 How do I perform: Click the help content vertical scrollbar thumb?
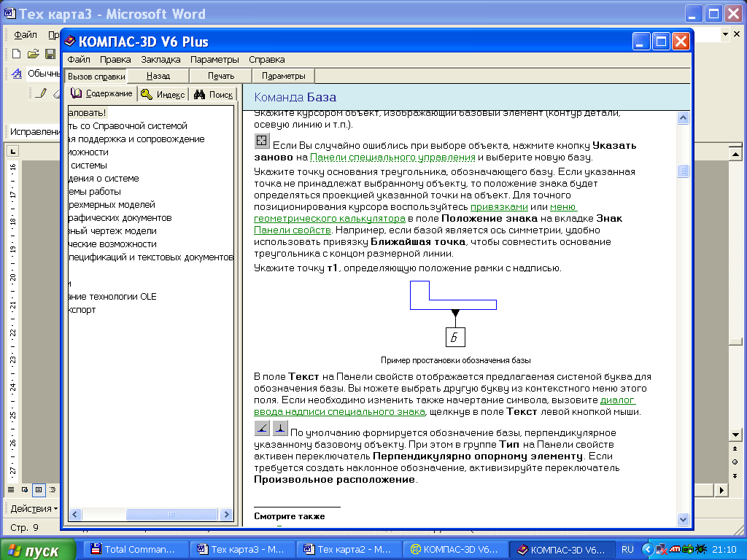click(683, 171)
